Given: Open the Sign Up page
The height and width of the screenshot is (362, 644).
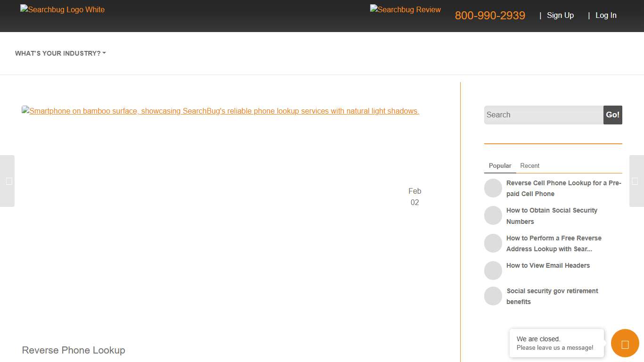Looking at the screenshot, I should pyautogui.click(x=560, y=15).
